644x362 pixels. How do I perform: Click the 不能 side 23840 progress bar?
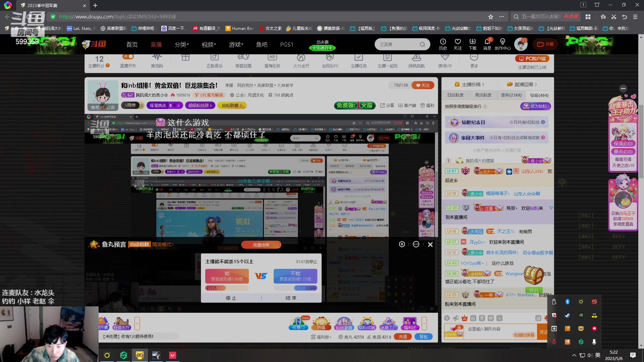pyautogui.click(x=295, y=288)
